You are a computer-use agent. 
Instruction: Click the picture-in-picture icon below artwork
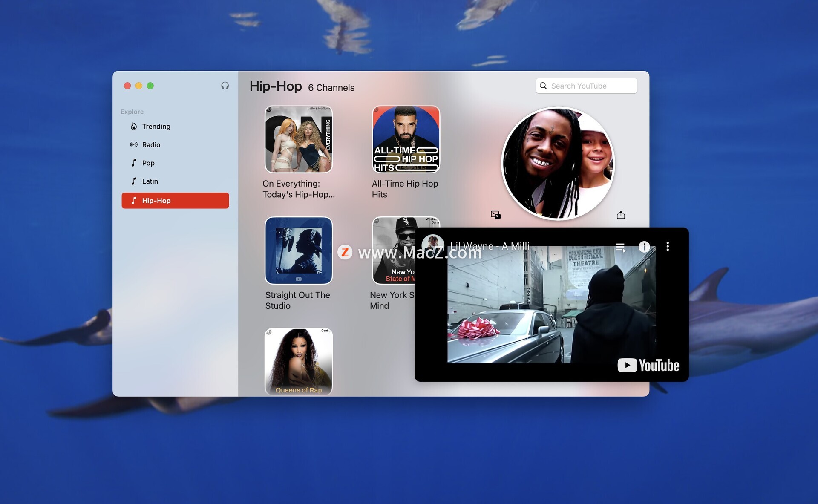(x=495, y=215)
